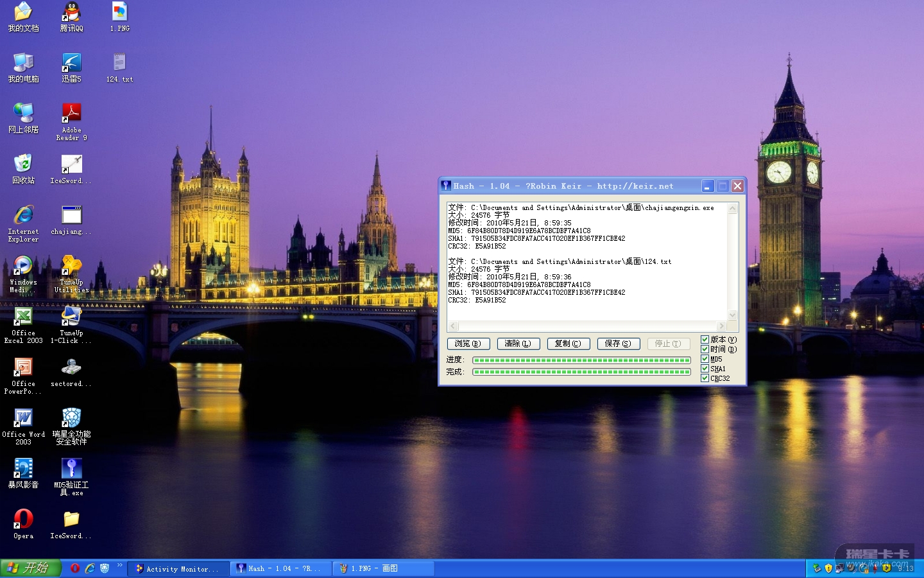Image resolution: width=924 pixels, height=578 pixels.
Task: Open 网上邻居 desktop icon
Action: [23, 118]
